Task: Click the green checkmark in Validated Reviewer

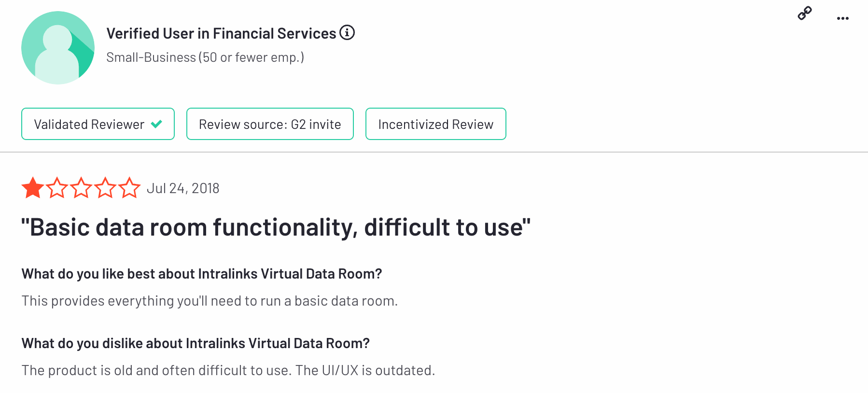Action: point(156,124)
